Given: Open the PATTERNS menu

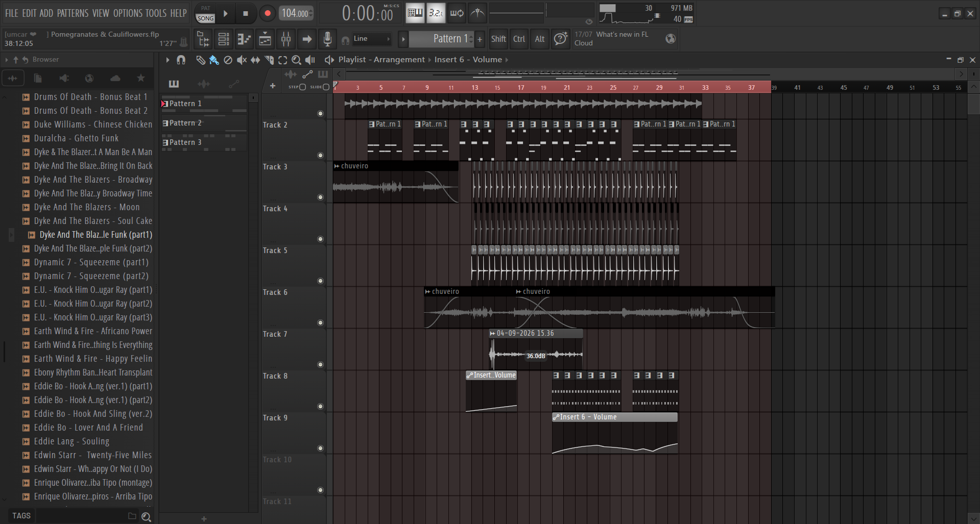Looking at the screenshot, I should pos(73,13).
